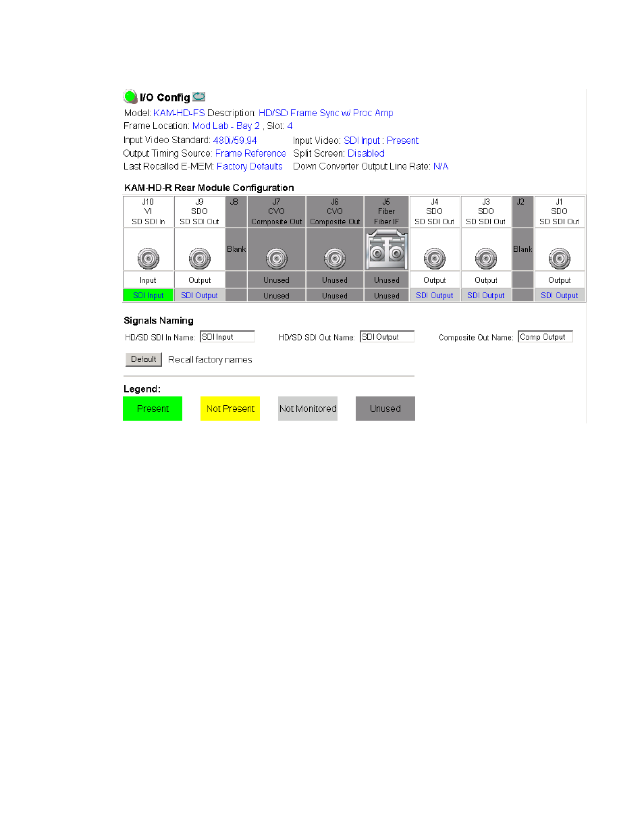Click the J4 SDO SD SDI Out header cell
Image resolution: width=644 pixels, height=834 pixels.
pyautogui.click(x=435, y=211)
